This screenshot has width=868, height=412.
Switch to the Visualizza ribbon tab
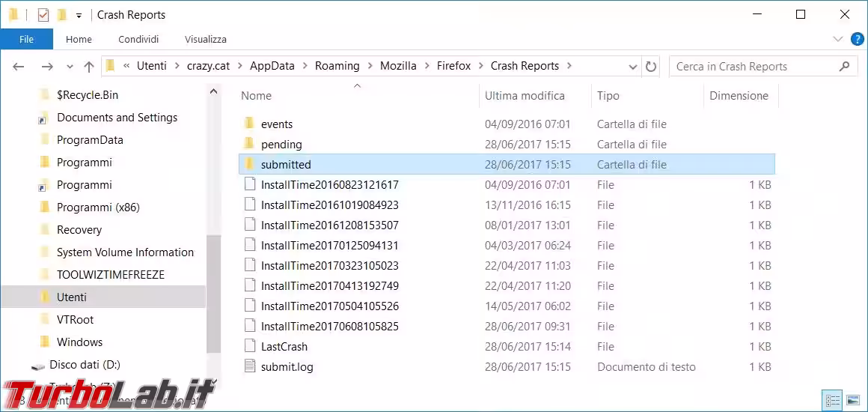205,39
